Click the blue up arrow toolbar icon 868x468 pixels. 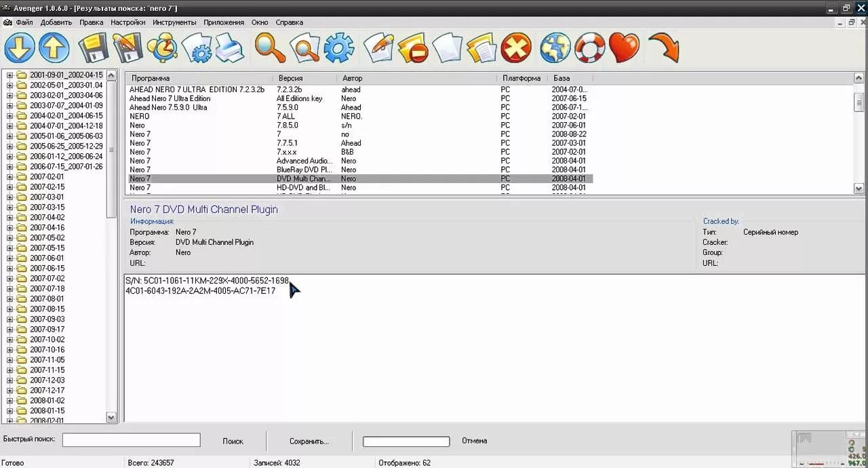point(54,48)
